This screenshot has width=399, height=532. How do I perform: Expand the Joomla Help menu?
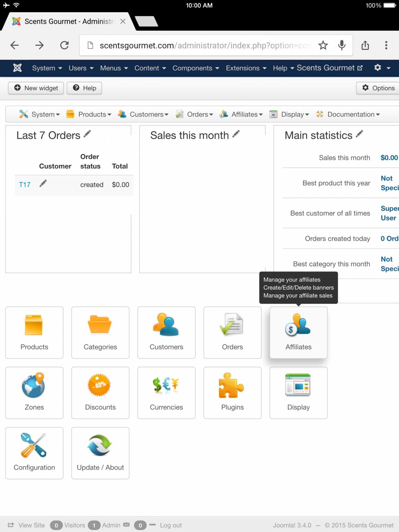pos(283,68)
